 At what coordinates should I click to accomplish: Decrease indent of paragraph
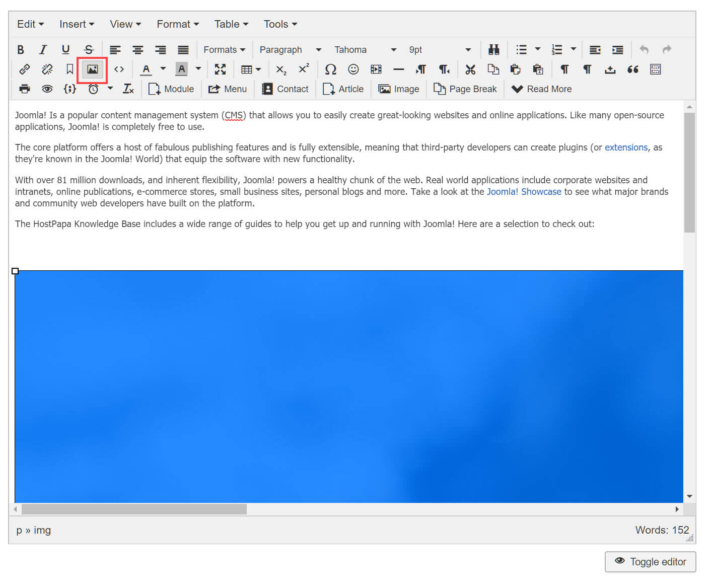[595, 49]
